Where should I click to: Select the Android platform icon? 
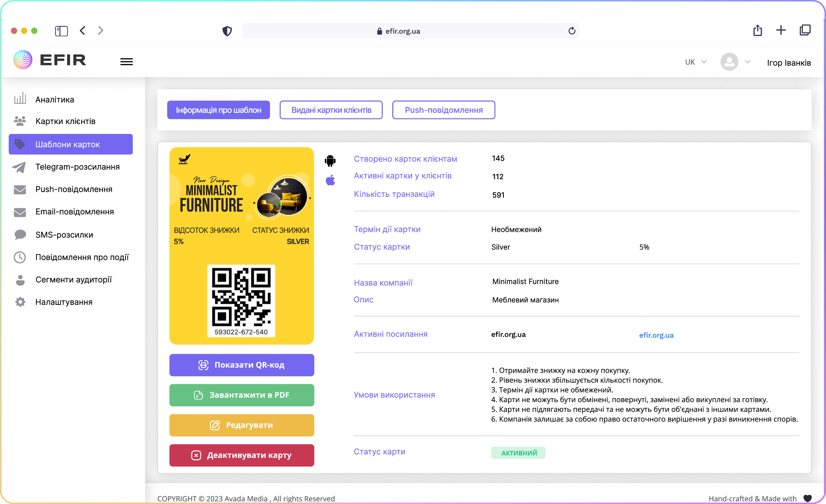tap(330, 161)
